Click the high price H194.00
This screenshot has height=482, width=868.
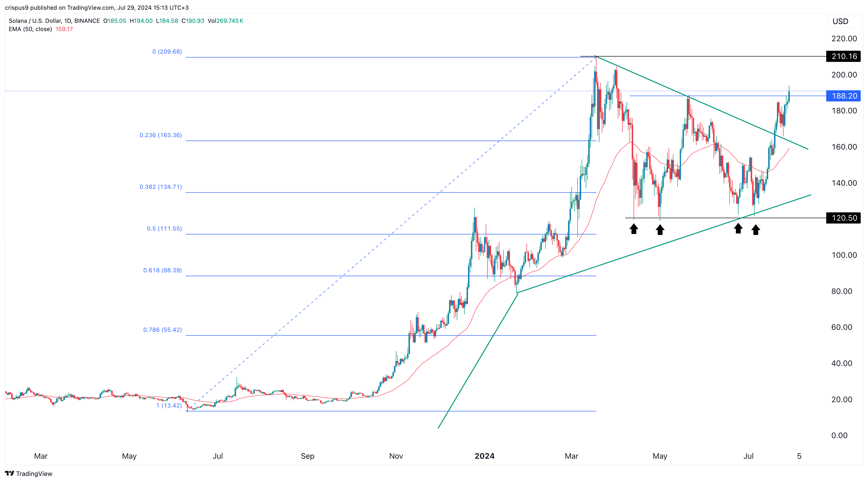tap(141, 21)
